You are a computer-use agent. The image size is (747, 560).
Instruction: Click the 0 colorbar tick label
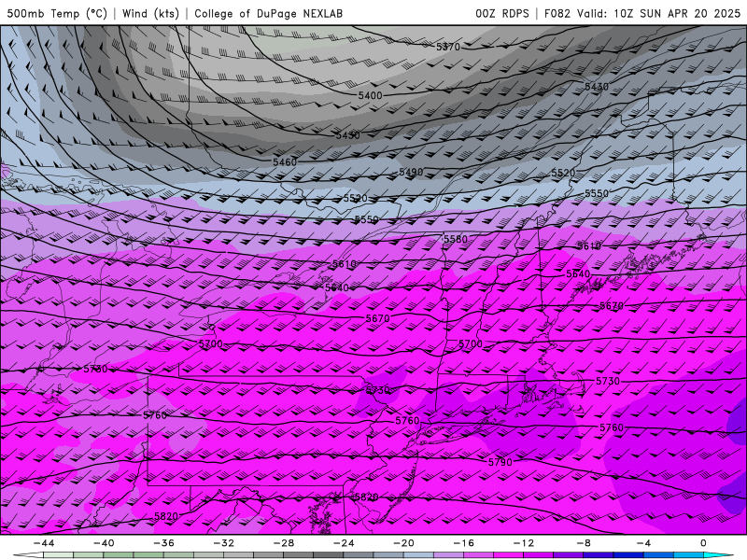click(x=704, y=543)
